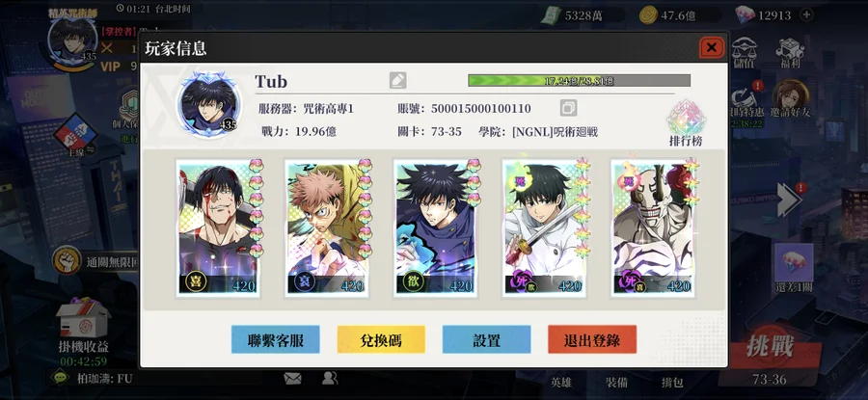Edit player name with pencil icon

tap(397, 81)
